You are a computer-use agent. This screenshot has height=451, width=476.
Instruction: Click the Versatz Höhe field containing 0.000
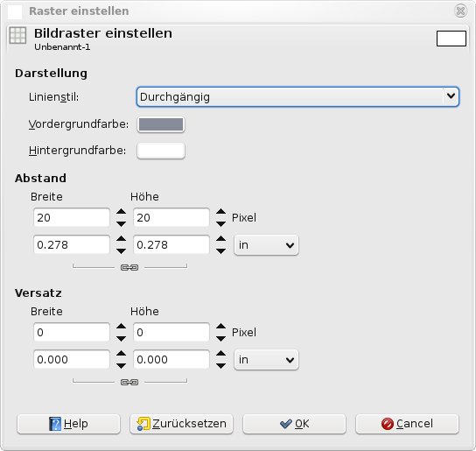click(171, 360)
